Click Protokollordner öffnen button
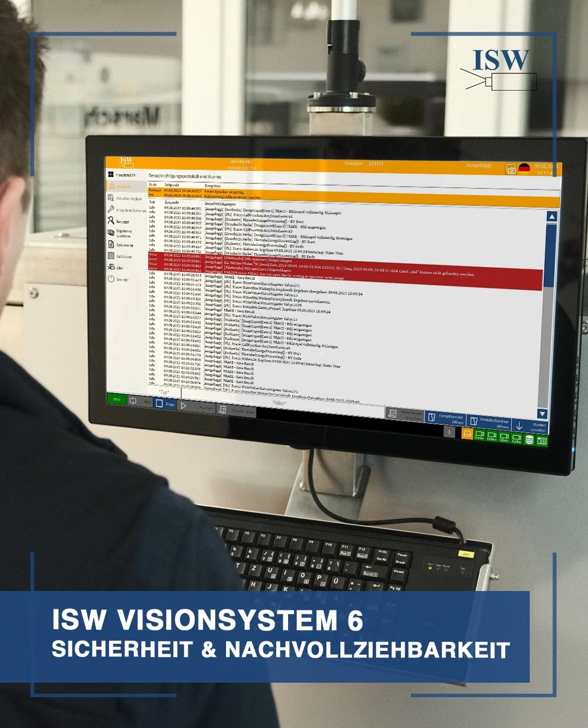Image resolution: width=588 pixels, height=728 pixels. [x=488, y=422]
